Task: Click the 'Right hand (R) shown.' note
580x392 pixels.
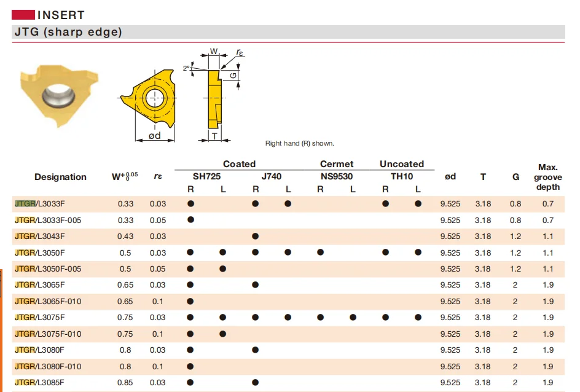Action: point(300,144)
